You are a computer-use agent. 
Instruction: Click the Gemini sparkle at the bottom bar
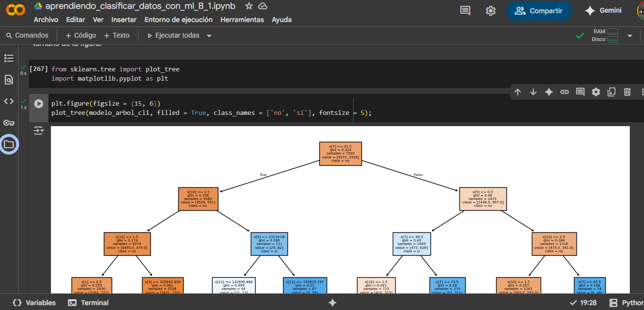coord(333,303)
